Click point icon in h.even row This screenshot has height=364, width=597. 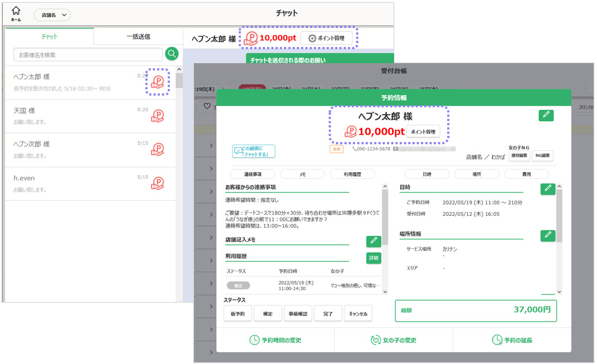click(x=158, y=183)
